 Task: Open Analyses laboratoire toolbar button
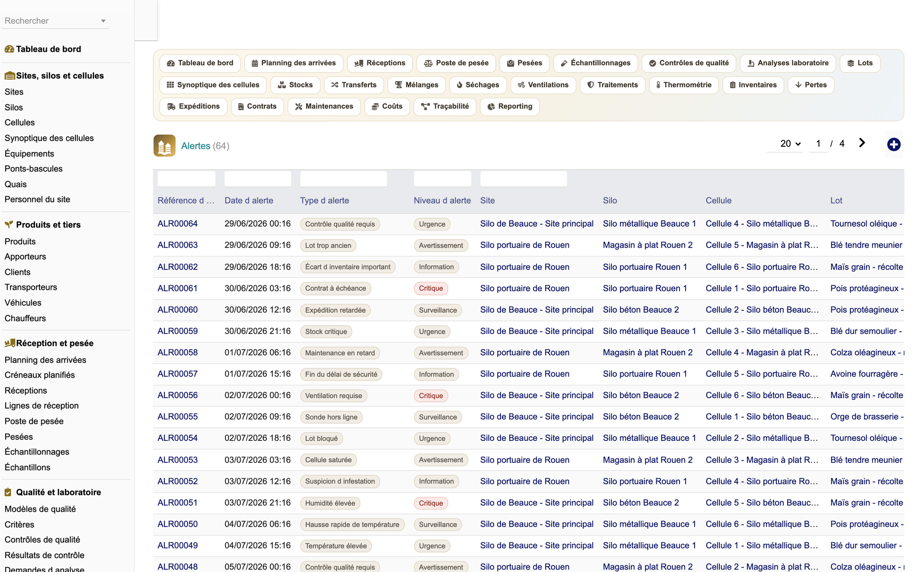(x=788, y=63)
